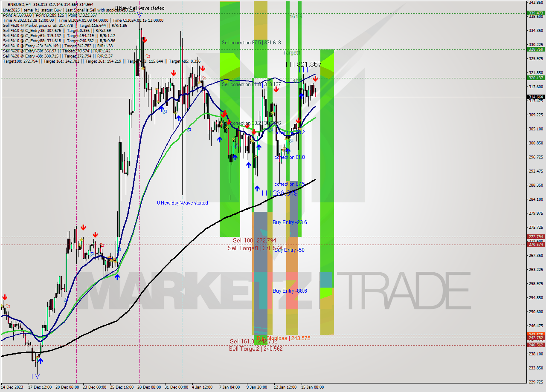
Task: Click the green 339.473 price tag
Action: point(536,13)
